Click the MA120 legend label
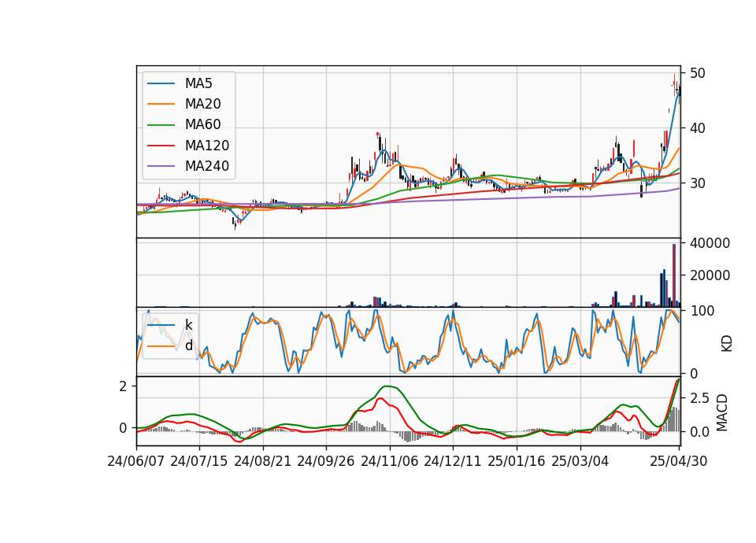Screen dimensions: 756x543 pos(207,146)
